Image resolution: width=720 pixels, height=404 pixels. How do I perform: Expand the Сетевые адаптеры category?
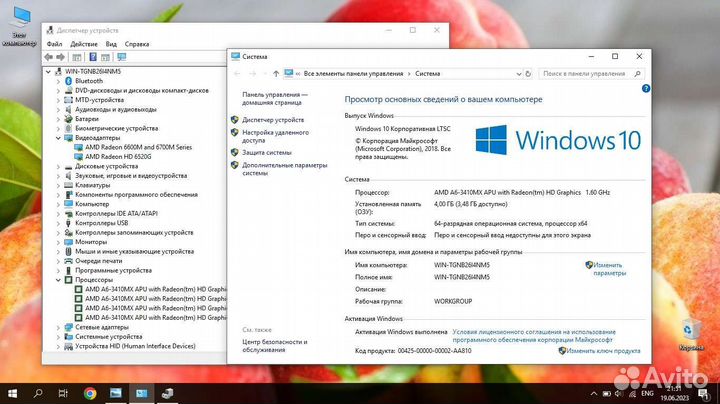coord(58,327)
